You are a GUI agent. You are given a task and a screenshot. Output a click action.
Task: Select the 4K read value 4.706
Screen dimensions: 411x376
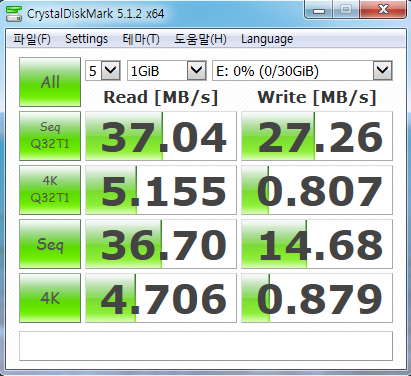pyautogui.click(x=161, y=298)
